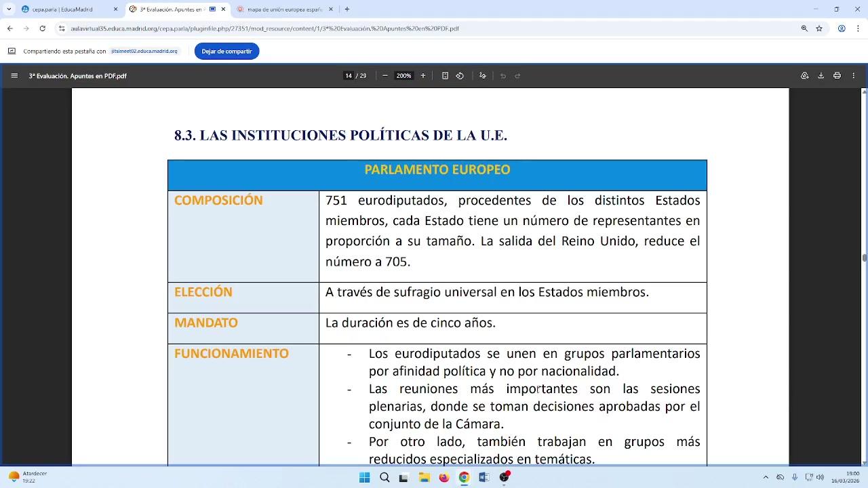Click the PARLAMENTO EUROPEO table header
This screenshot has width=868, height=488.
tap(437, 169)
